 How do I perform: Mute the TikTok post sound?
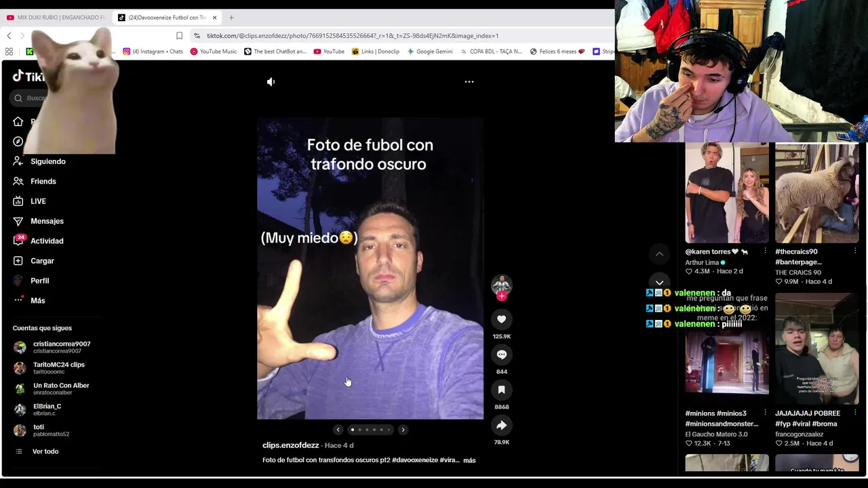(271, 82)
